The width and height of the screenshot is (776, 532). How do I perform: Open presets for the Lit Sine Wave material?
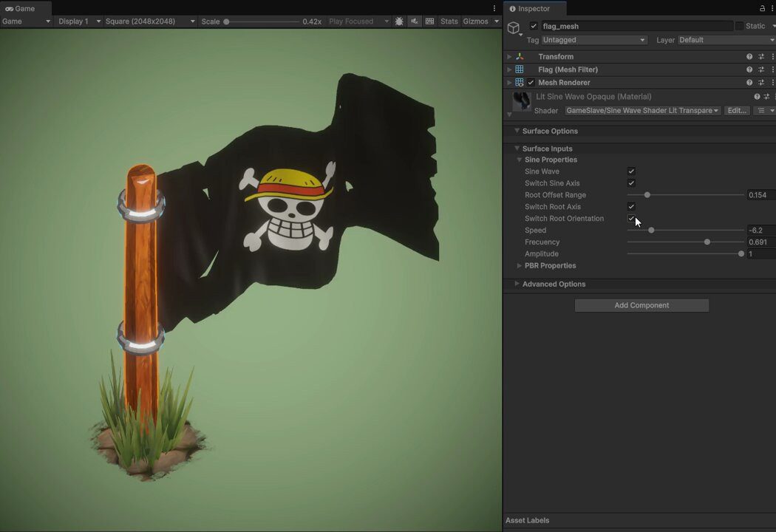(x=766, y=97)
